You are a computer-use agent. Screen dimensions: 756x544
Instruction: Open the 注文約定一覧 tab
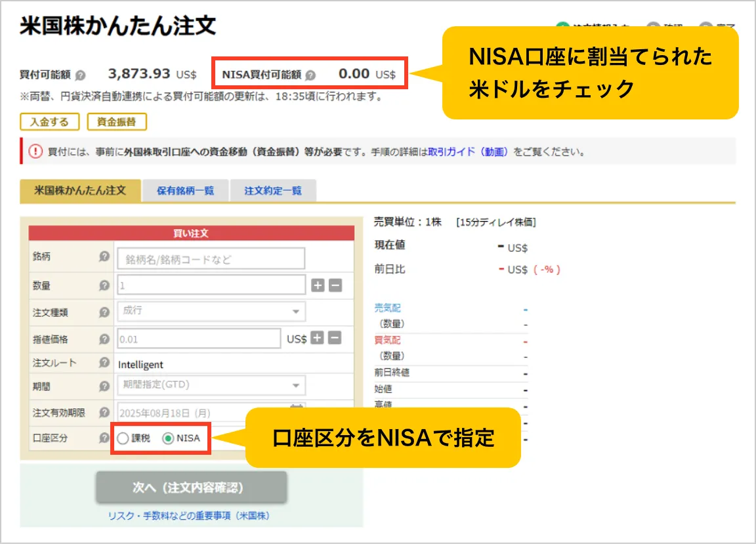(x=273, y=191)
